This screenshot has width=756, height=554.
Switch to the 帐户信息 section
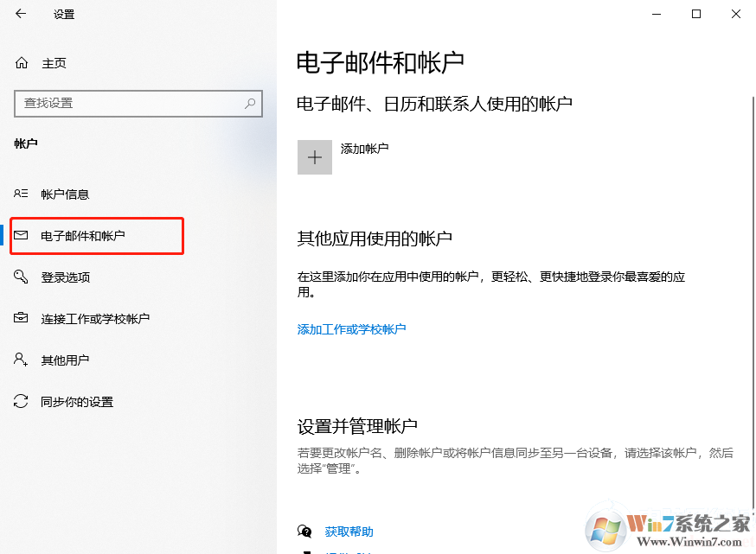65,194
